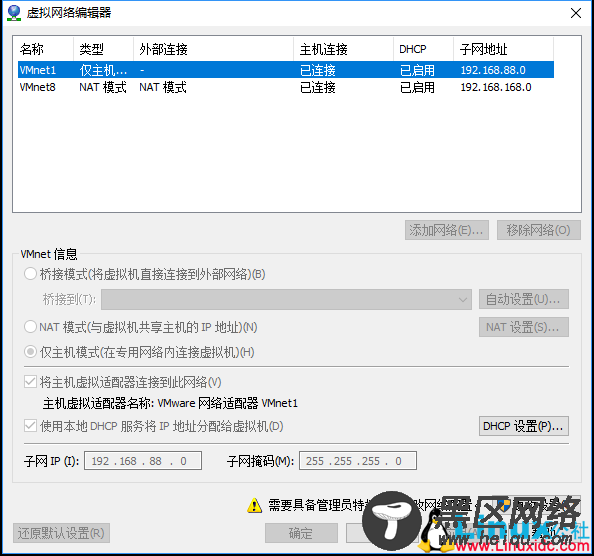Toggle 使用本地 DHCP 服务 checkbox

coord(30,426)
